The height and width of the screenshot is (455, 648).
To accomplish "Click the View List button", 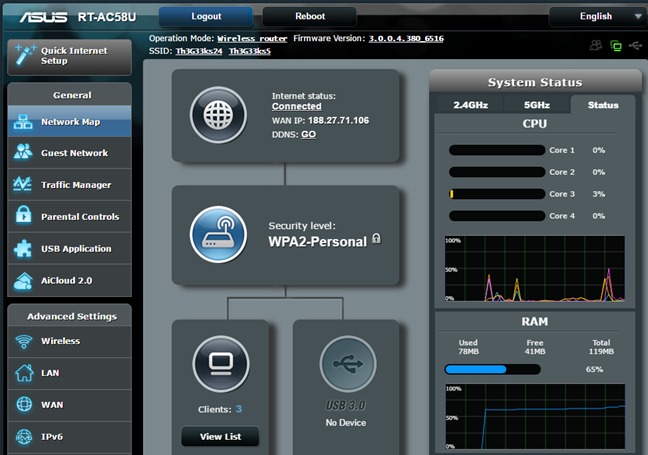I will coord(220,436).
